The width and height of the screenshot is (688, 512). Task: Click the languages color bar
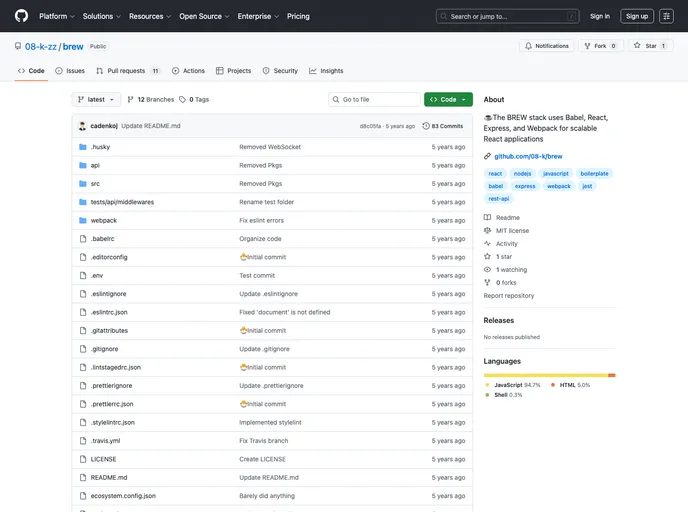click(x=549, y=375)
